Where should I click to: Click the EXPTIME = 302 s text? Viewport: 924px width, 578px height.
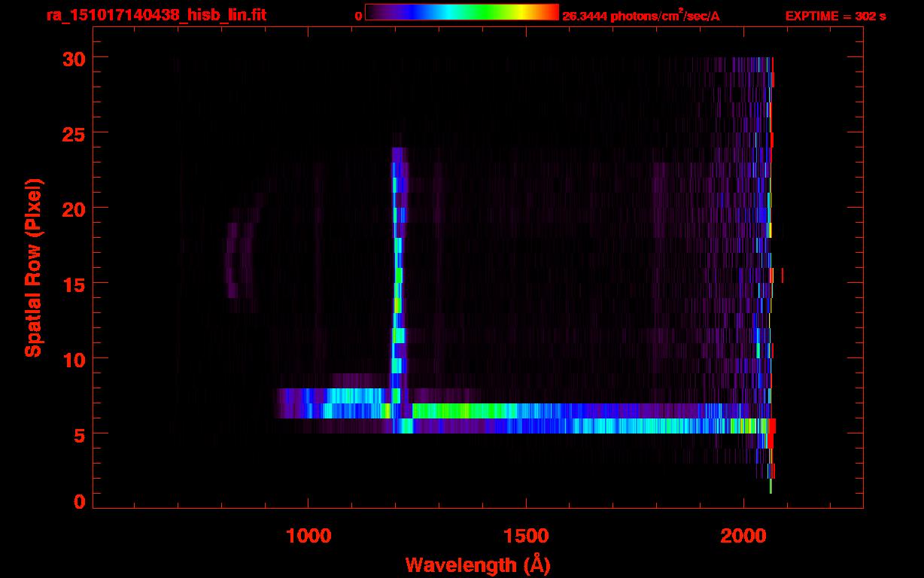tap(835, 17)
